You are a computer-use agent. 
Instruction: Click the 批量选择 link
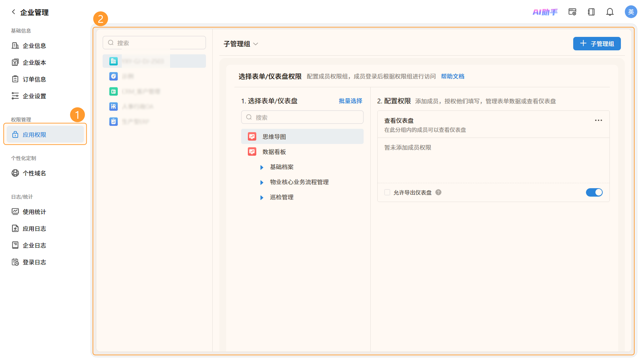[x=350, y=101]
